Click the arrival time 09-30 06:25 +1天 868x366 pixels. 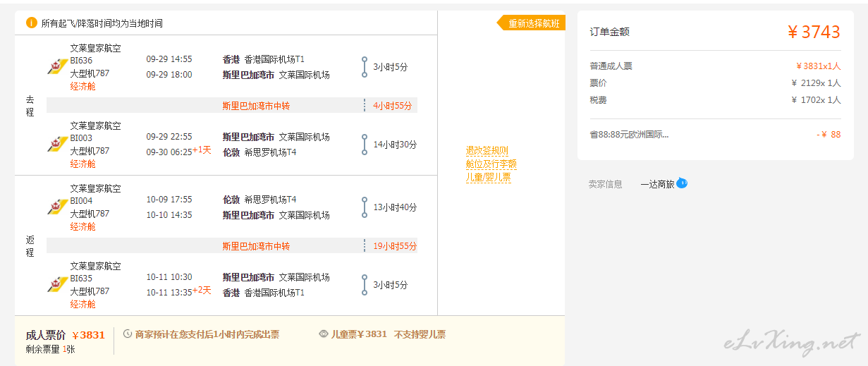(178, 151)
